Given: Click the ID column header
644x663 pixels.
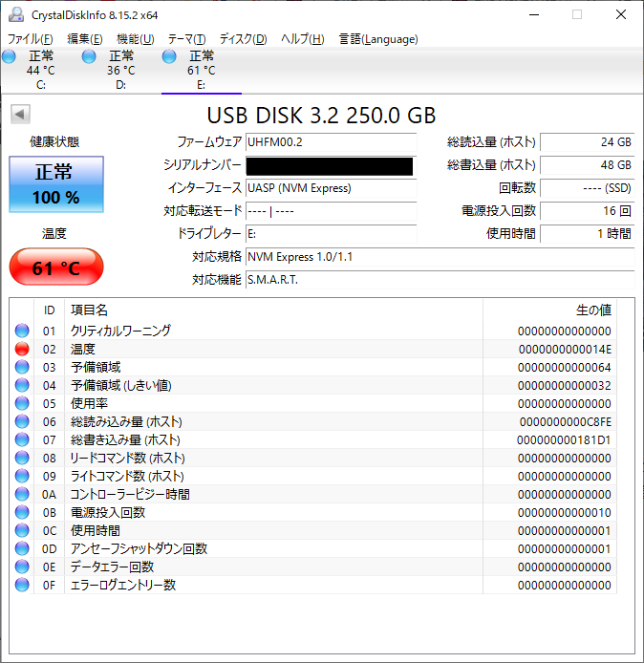Looking at the screenshot, I should 49,310.
